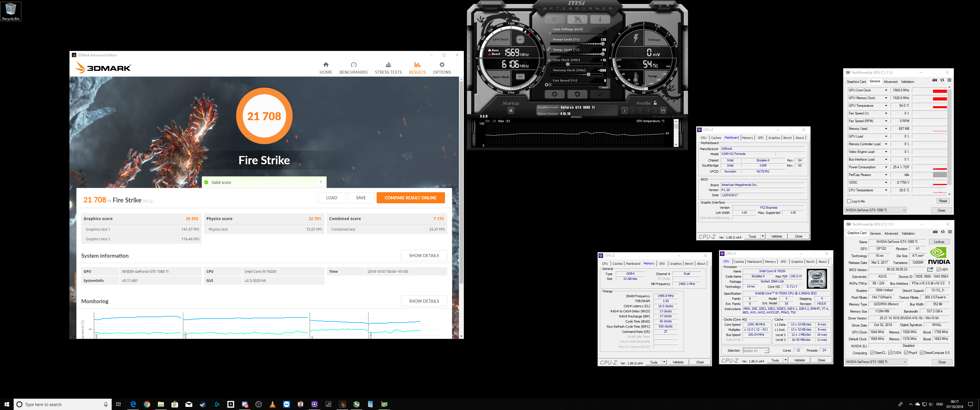Take a screenshot in GPU-Z Sensors window
This screenshot has height=410, width=980.
935,80
